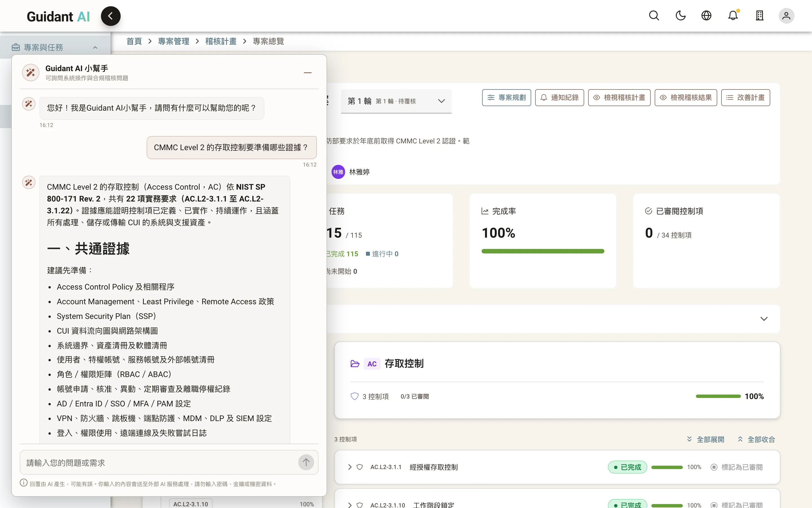Viewport: 812px width, 508px height.
Task: Mark AC.L2-3.1.1 as reviewed (標記為已審閱)
Action: (x=736, y=467)
